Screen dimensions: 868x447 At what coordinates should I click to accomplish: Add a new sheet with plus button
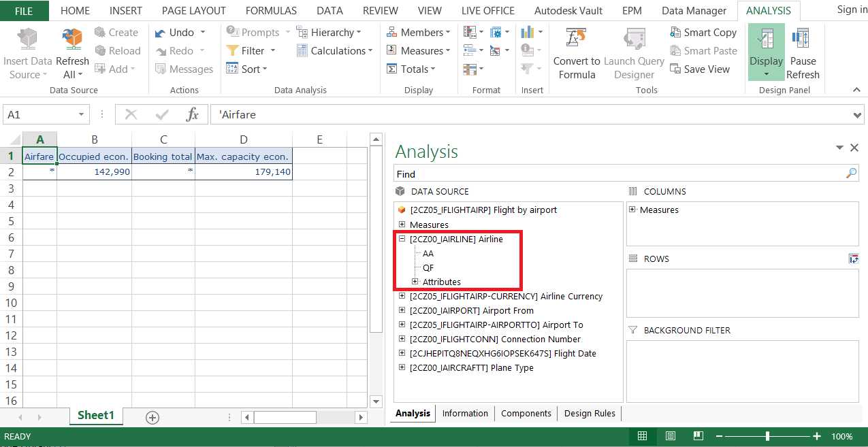click(x=152, y=417)
